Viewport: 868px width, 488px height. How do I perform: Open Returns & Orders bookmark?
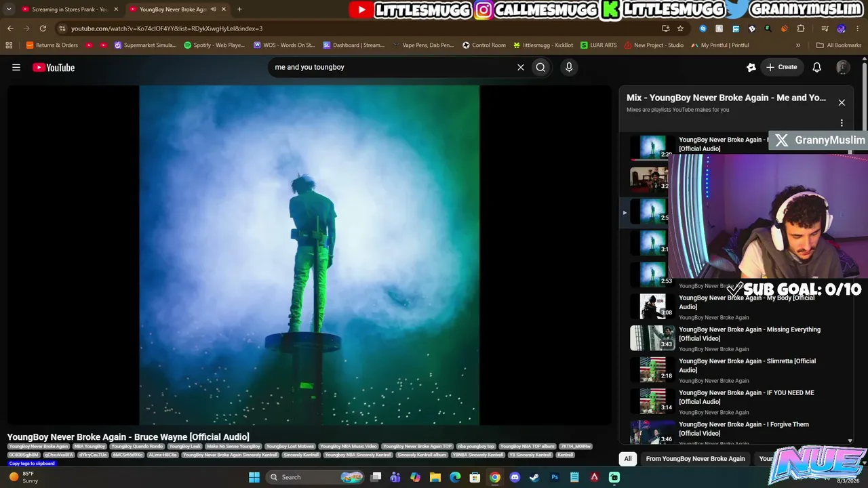click(52, 45)
